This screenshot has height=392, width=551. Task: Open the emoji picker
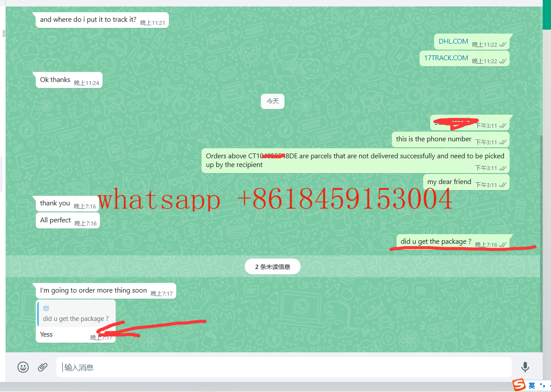[23, 367]
